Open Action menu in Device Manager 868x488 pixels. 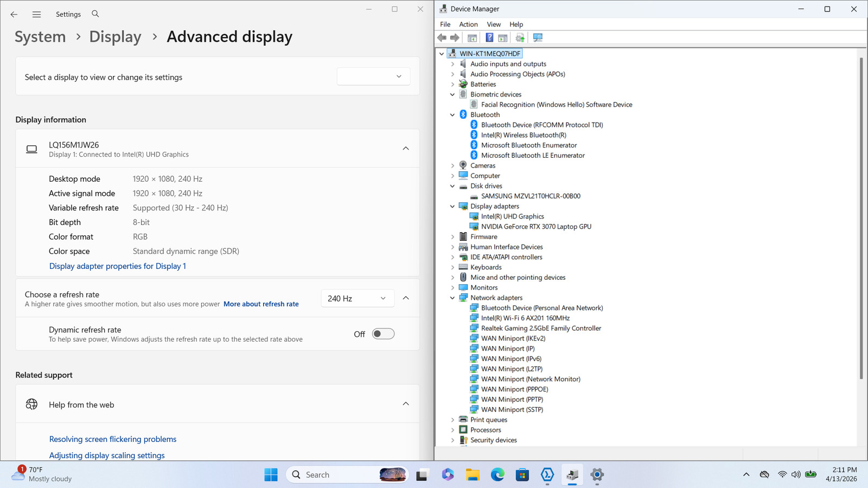click(468, 24)
